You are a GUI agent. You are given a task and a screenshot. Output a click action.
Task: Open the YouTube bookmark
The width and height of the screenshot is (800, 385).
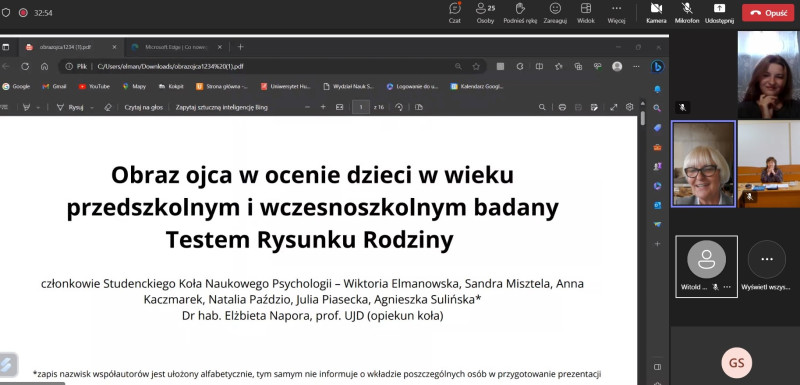[94, 87]
